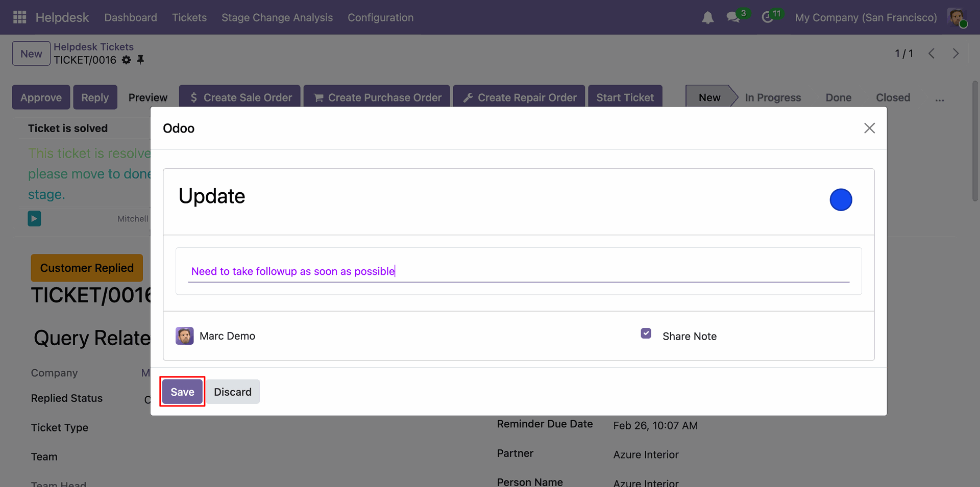Open the conversations messages icon
Viewport: 980px width, 487px height.
(733, 17)
